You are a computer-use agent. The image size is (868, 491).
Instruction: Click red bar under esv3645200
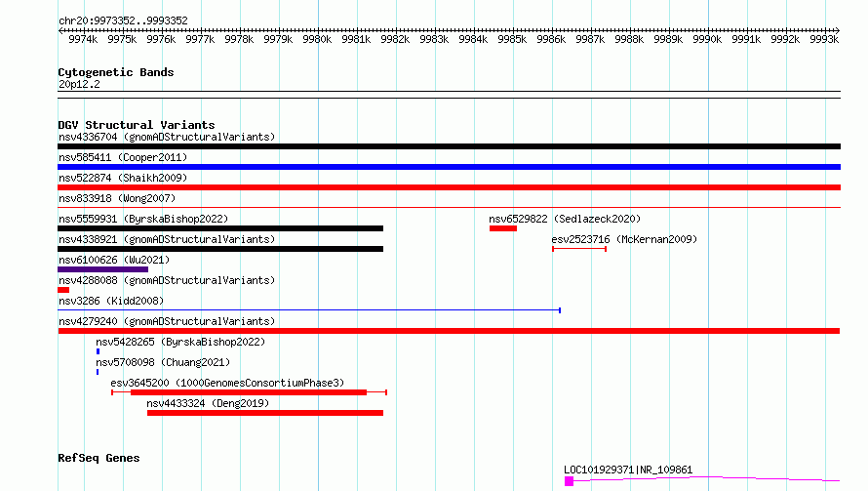click(x=249, y=392)
